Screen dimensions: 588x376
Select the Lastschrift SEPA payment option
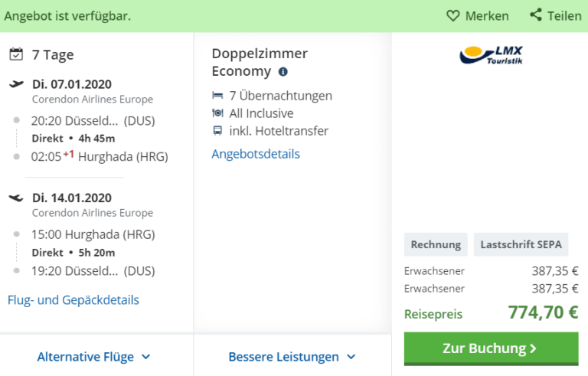point(521,244)
